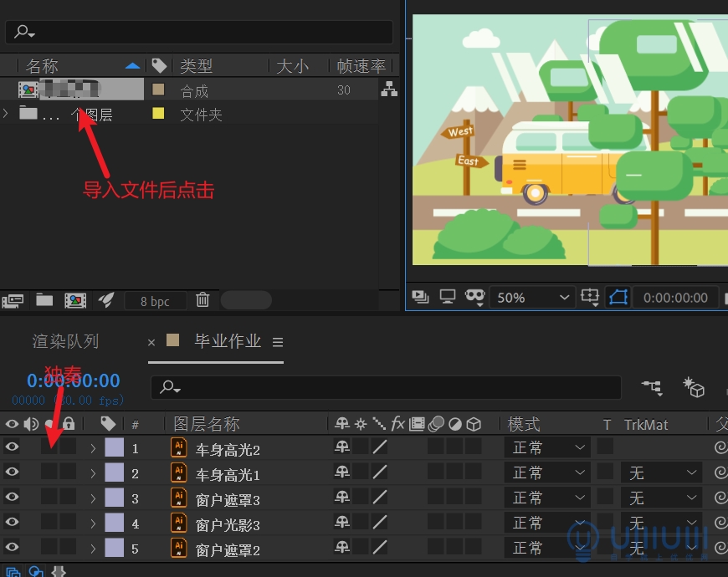Click the New Composition icon
This screenshot has width=728, height=577.
click(x=75, y=300)
